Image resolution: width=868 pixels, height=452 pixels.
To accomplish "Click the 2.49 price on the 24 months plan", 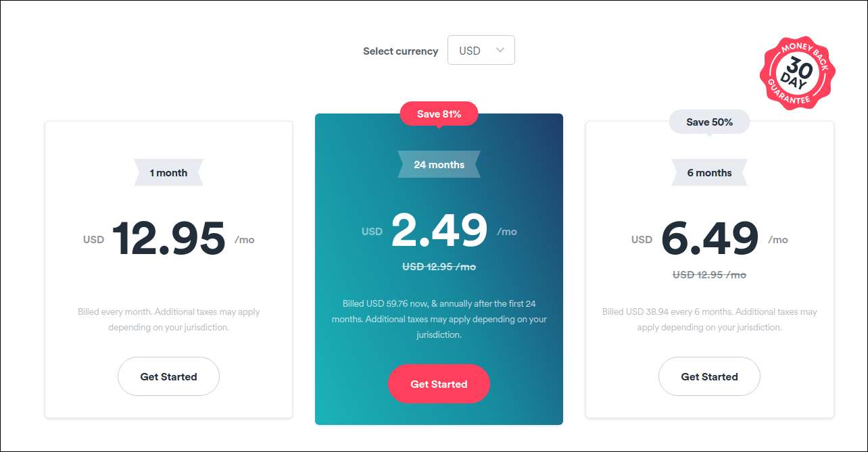I will point(439,231).
